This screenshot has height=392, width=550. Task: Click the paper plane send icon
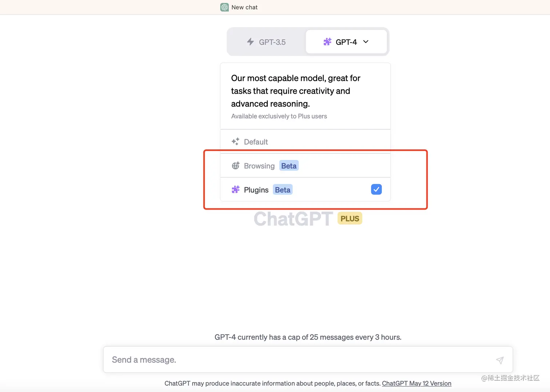[500, 360]
